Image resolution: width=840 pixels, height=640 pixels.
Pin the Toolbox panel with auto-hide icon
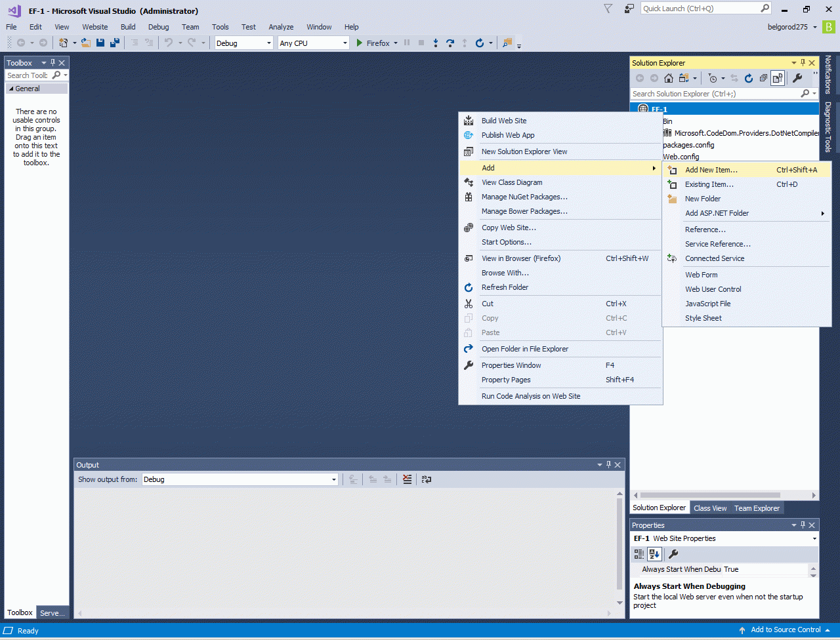click(x=53, y=62)
